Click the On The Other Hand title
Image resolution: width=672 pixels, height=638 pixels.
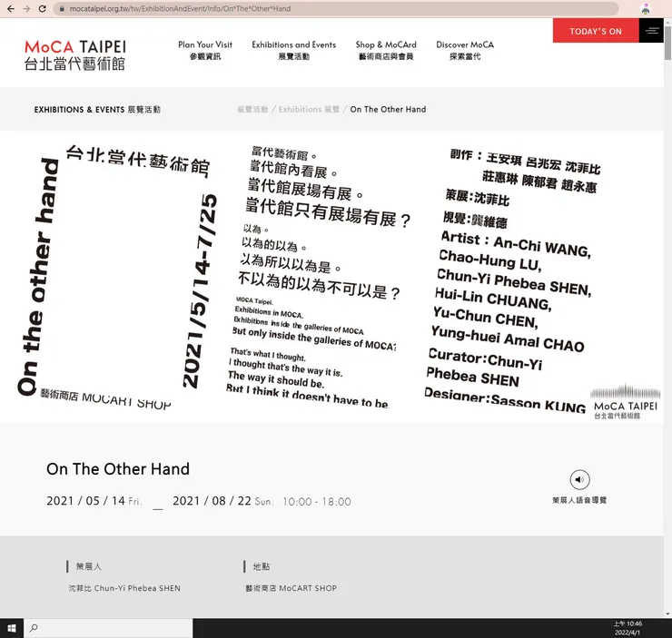118,469
